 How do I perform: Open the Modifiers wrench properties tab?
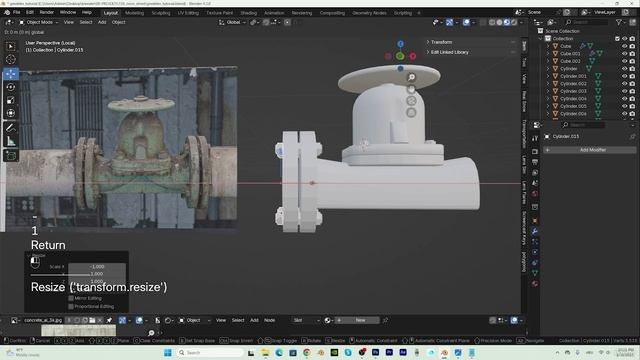click(535, 231)
